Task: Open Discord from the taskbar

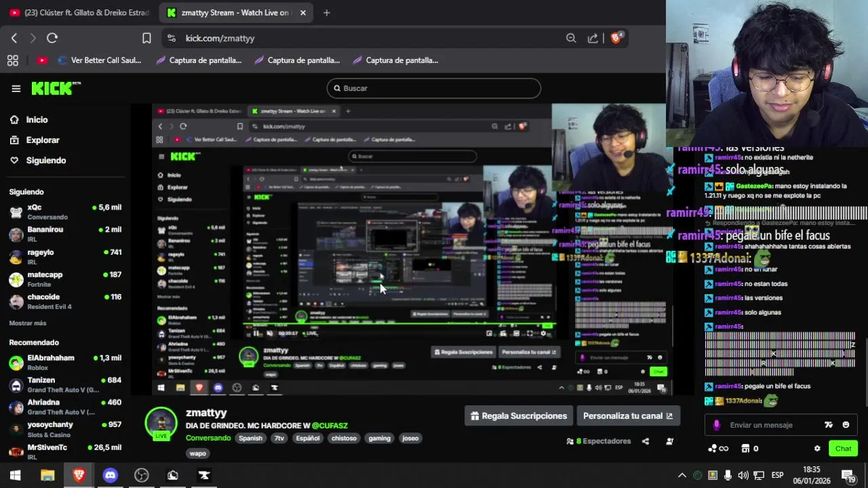Action: coord(110,475)
